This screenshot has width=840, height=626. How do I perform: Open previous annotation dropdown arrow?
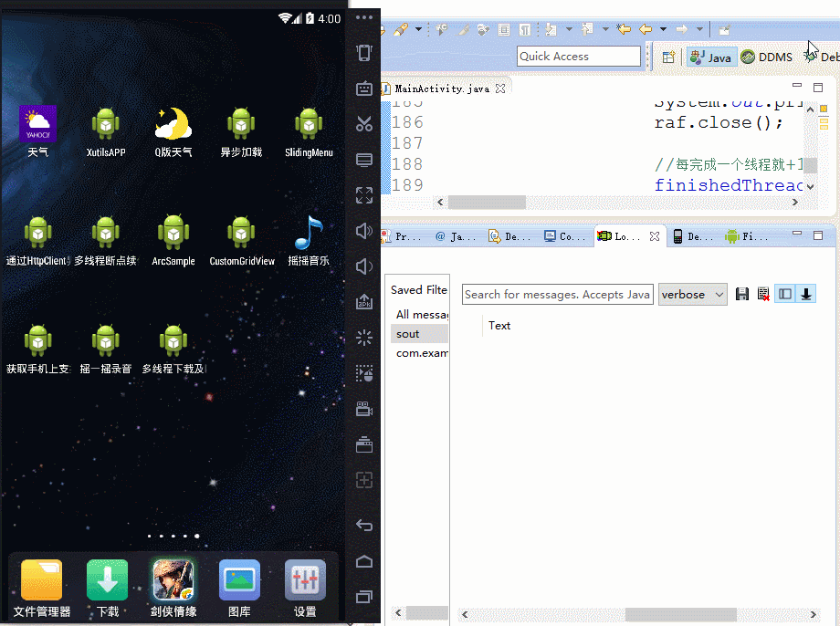605,29
